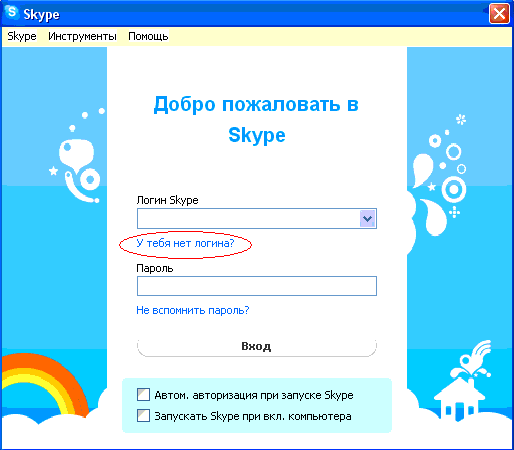Screen dimensions: 514x450
Task: Expand the Логин Skype dropdown arrow
Action: [x=368, y=219]
